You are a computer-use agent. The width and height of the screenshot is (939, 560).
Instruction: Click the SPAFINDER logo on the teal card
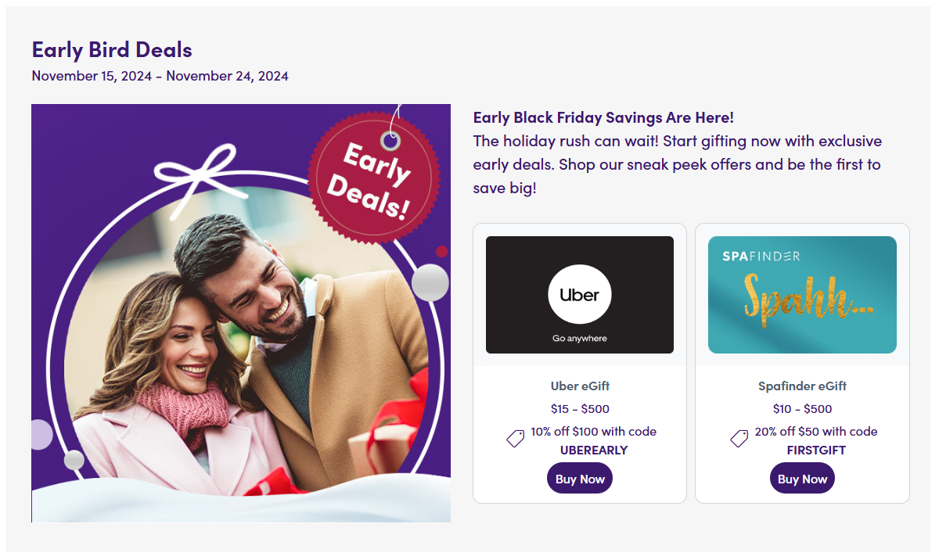click(x=750, y=256)
